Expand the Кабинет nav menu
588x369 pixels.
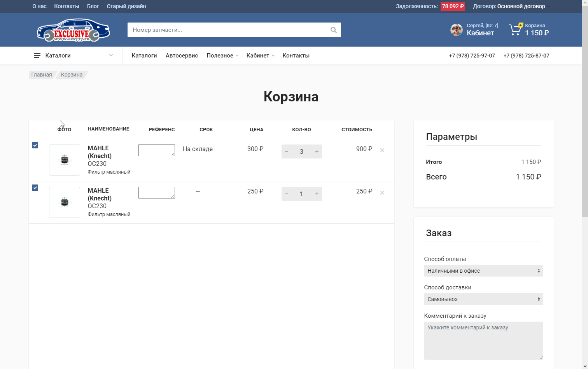261,56
